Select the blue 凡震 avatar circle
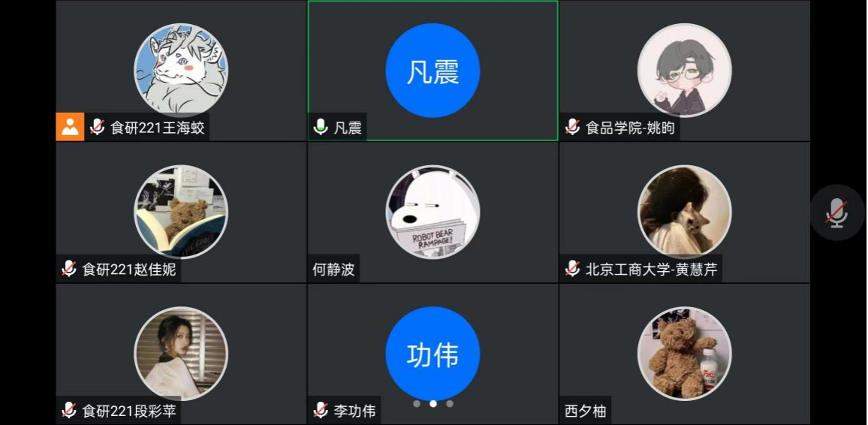 click(x=433, y=71)
